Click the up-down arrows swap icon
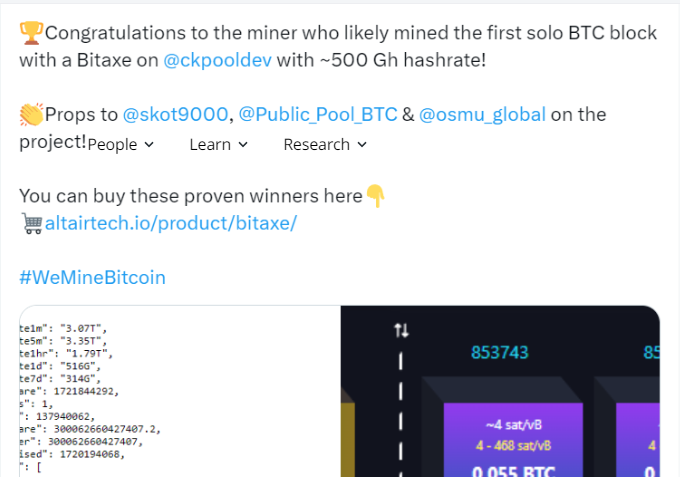Image resolution: width=680 pixels, height=477 pixels. tap(402, 330)
